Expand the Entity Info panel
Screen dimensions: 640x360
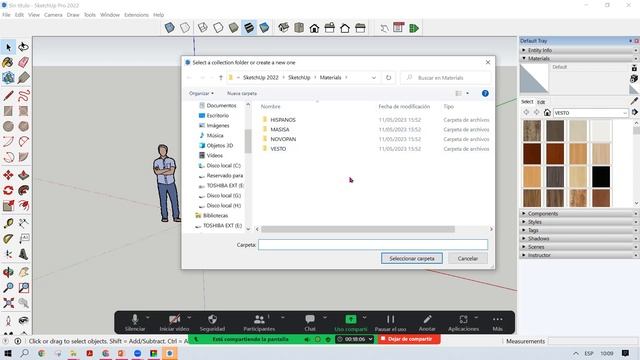pos(579,50)
